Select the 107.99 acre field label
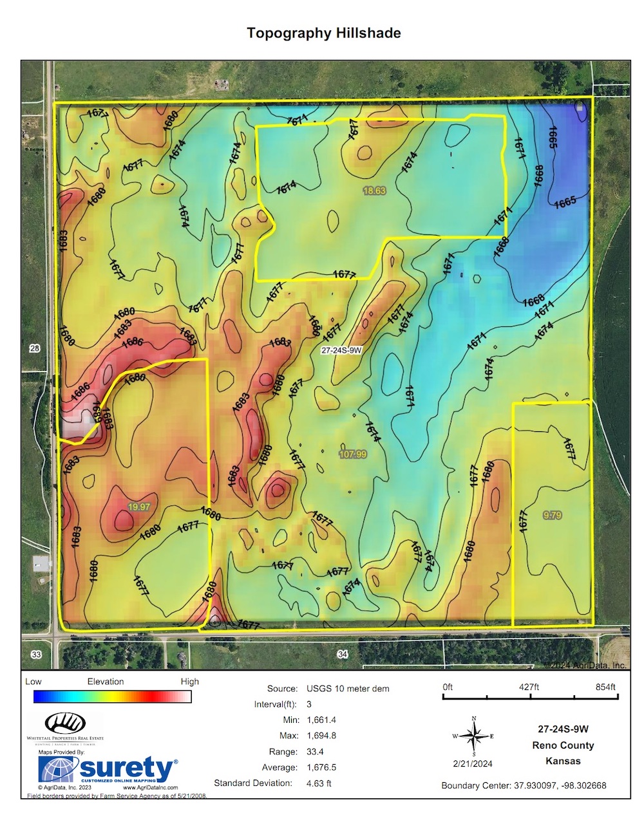The image size is (644, 833). (352, 454)
